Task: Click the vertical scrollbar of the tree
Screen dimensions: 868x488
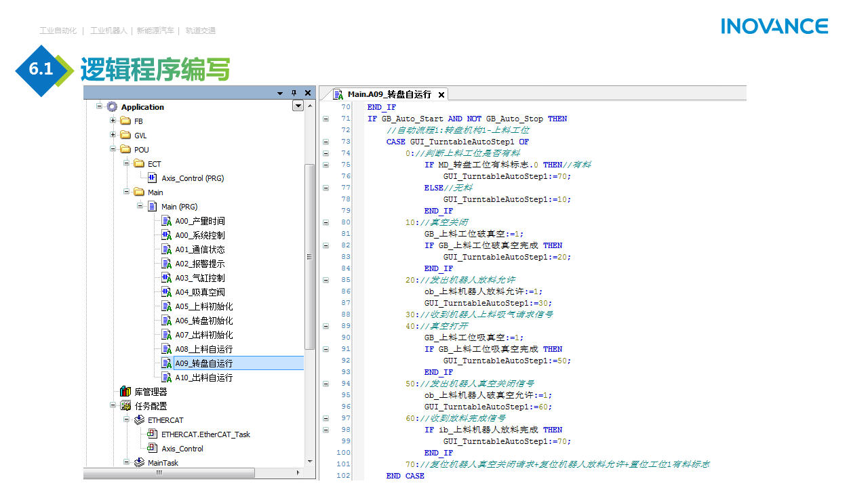Action: tap(310, 257)
